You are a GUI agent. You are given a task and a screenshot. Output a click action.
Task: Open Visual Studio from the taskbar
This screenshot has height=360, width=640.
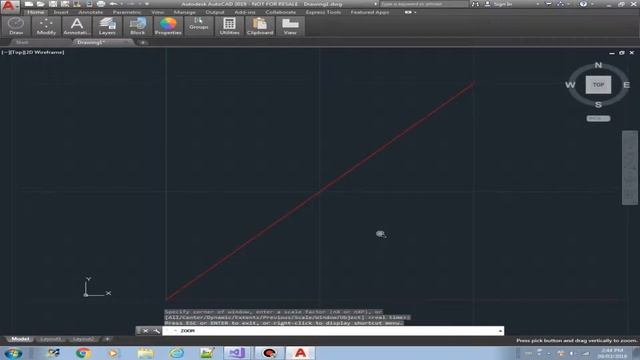(x=237, y=353)
